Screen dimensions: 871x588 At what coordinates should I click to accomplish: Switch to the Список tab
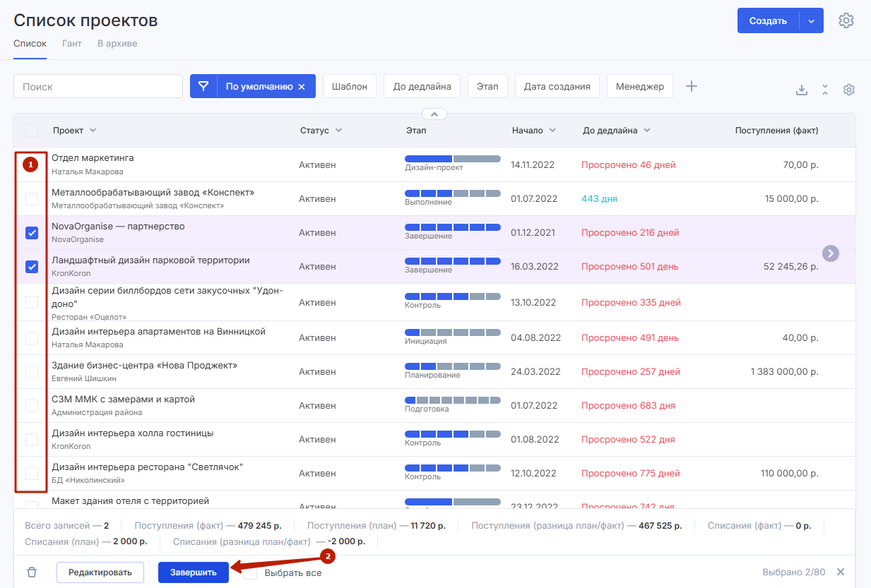pyautogui.click(x=30, y=44)
